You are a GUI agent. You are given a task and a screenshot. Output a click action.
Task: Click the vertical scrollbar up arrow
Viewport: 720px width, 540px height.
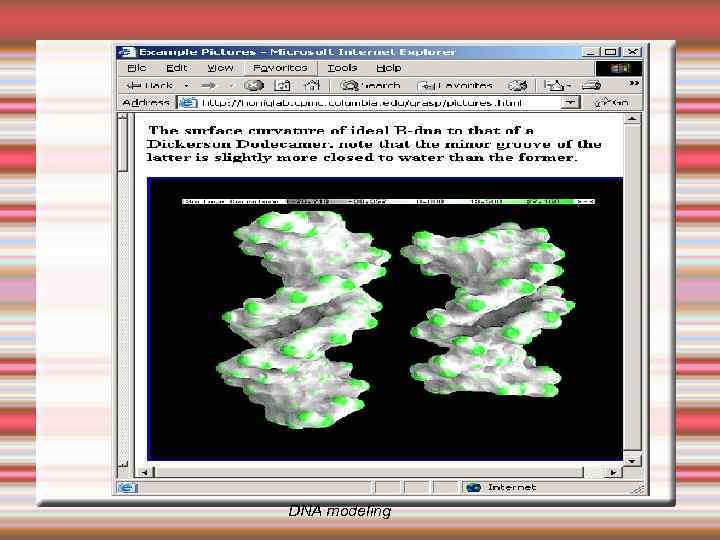tap(632, 119)
